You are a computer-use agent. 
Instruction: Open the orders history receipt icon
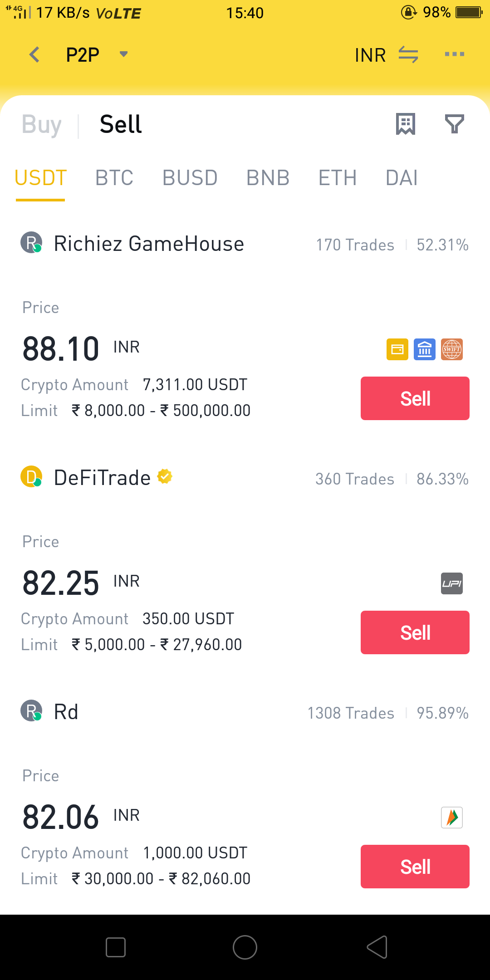pyautogui.click(x=406, y=124)
